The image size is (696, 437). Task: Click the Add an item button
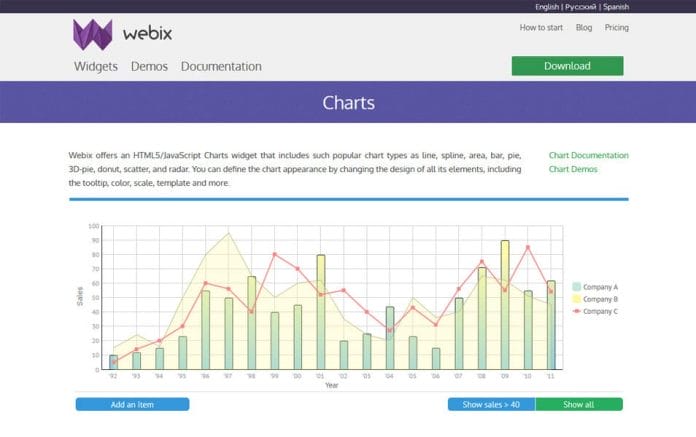[x=132, y=404]
